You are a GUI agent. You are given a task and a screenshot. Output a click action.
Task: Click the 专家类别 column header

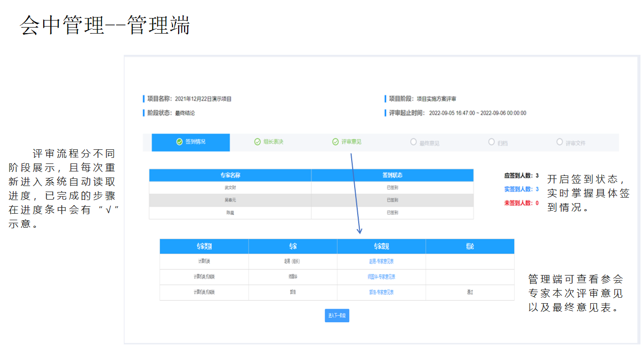tap(204, 246)
